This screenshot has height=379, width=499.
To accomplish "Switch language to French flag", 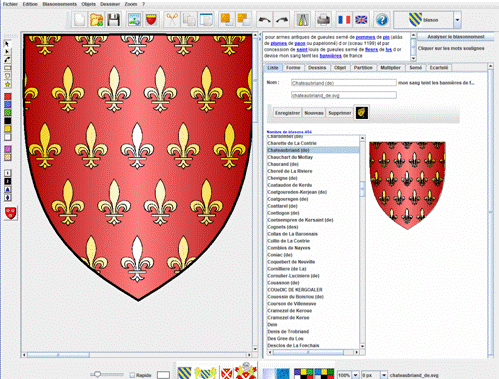I will coord(344,20).
